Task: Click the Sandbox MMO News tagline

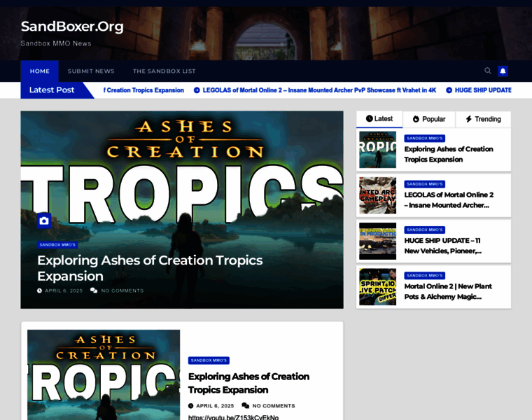Action: click(56, 43)
